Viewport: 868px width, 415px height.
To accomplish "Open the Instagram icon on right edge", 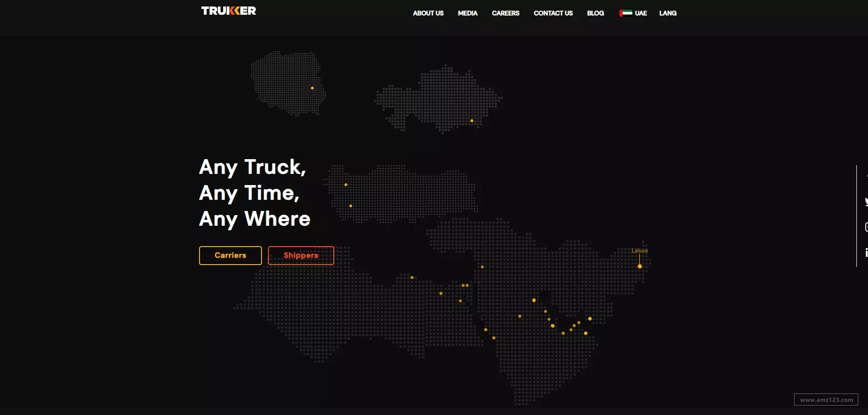I will click(866, 227).
